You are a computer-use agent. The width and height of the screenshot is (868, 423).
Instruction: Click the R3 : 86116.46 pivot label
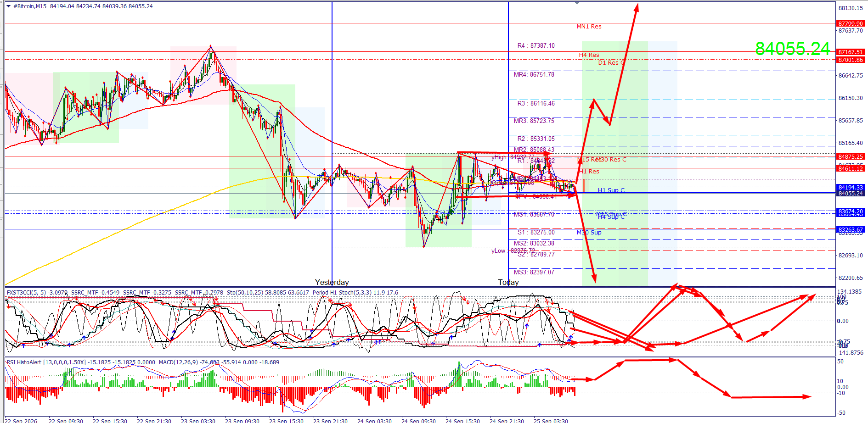pos(536,103)
